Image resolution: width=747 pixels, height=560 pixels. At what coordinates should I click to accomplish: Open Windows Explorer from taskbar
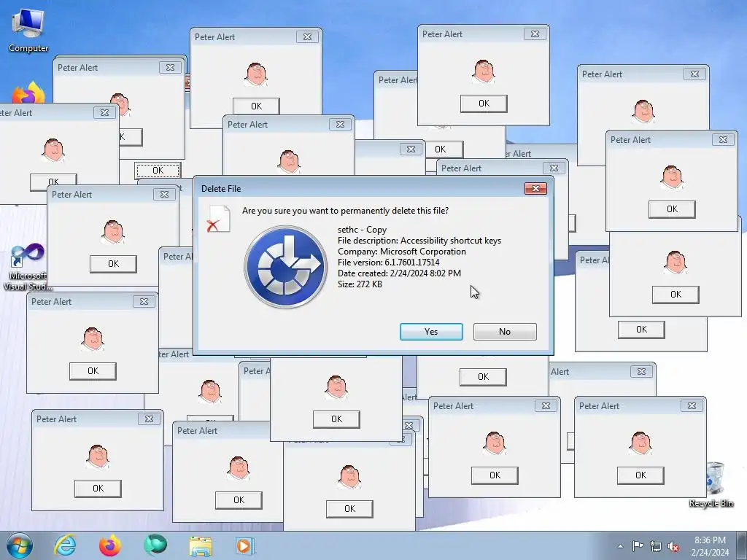(201, 546)
